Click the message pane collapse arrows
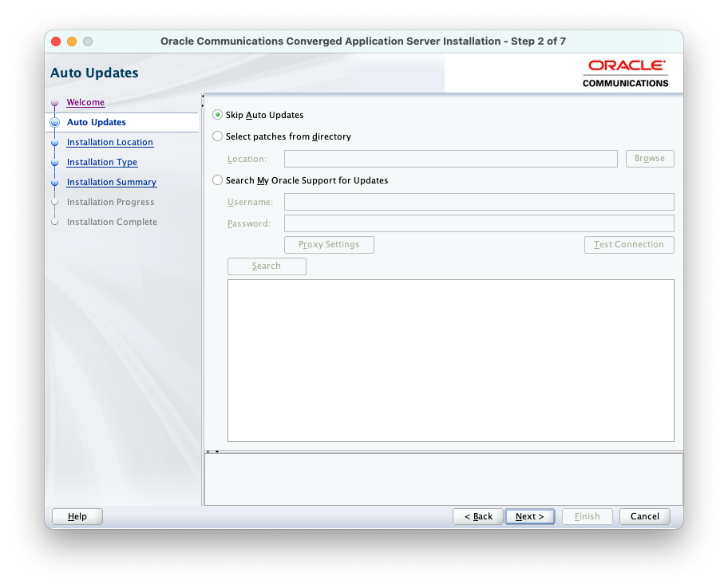This screenshot has width=728, height=588. 212,451
